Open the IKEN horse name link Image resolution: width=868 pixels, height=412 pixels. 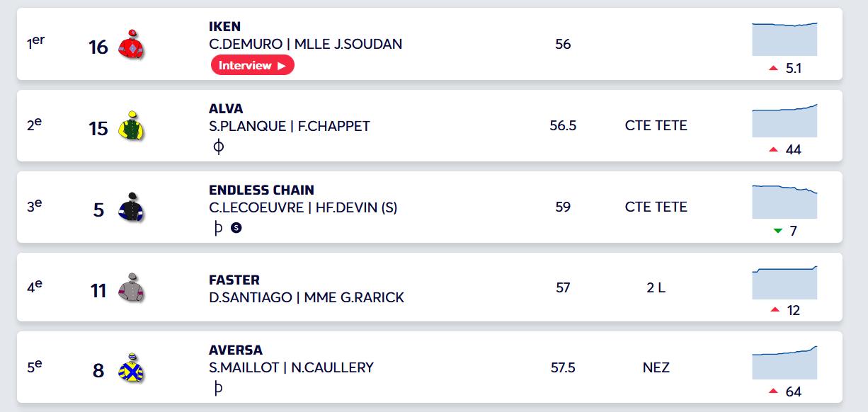click(x=224, y=27)
